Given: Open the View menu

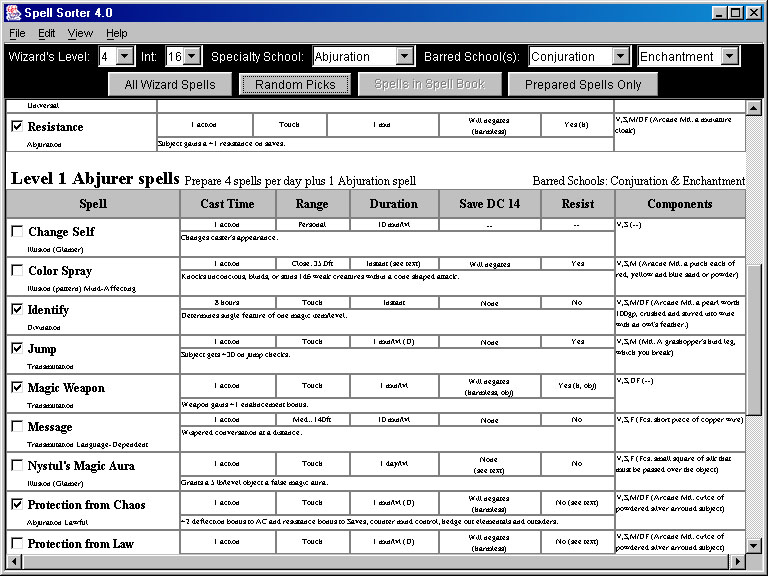Looking at the screenshot, I should (x=80, y=33).
